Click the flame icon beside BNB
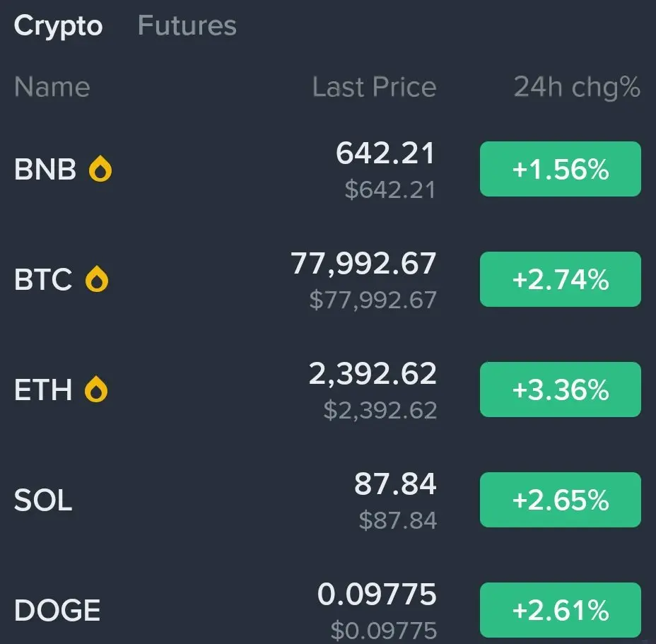Screen dimensions: 656x644 pos(100,169)
